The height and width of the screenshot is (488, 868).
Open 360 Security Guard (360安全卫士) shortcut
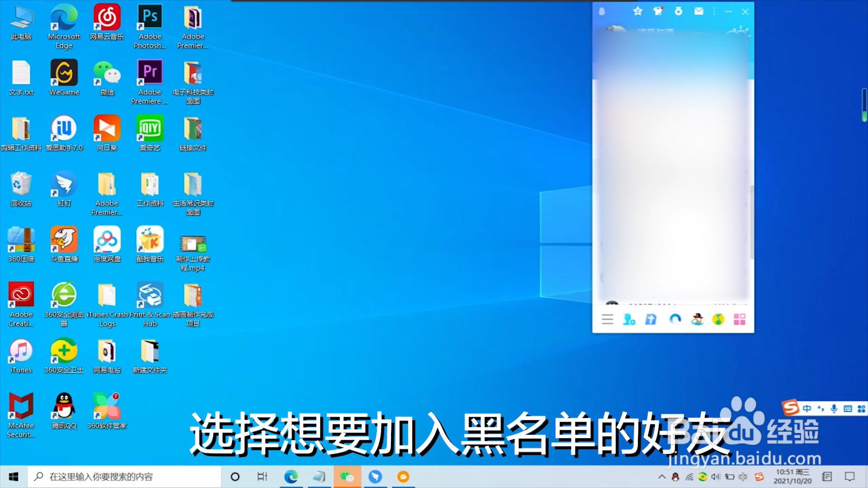coord(64,355)
